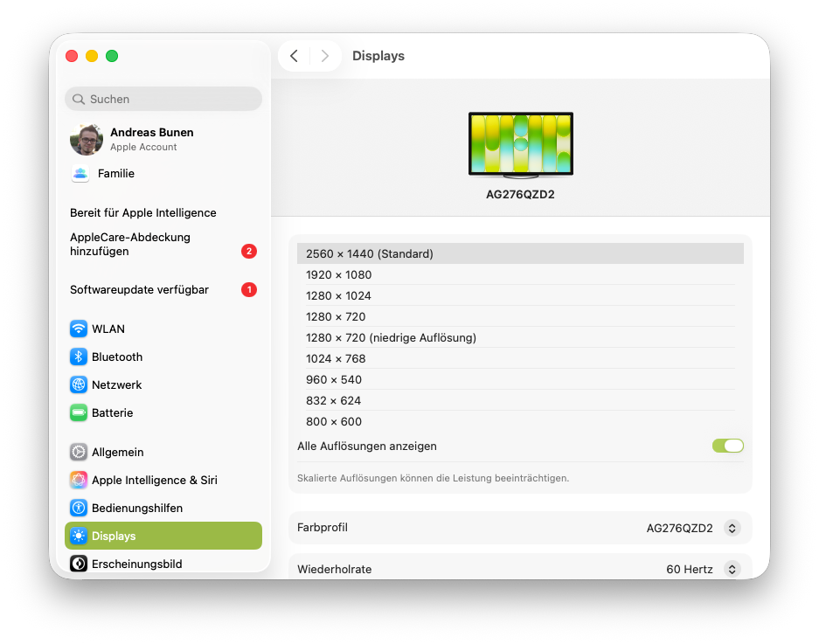Image resolution: width=819 pixels, height=644 pixels.
Task: Disable Alle Auflösungen anzeigen
Action: pyautogui.click(x=728, y=446)
